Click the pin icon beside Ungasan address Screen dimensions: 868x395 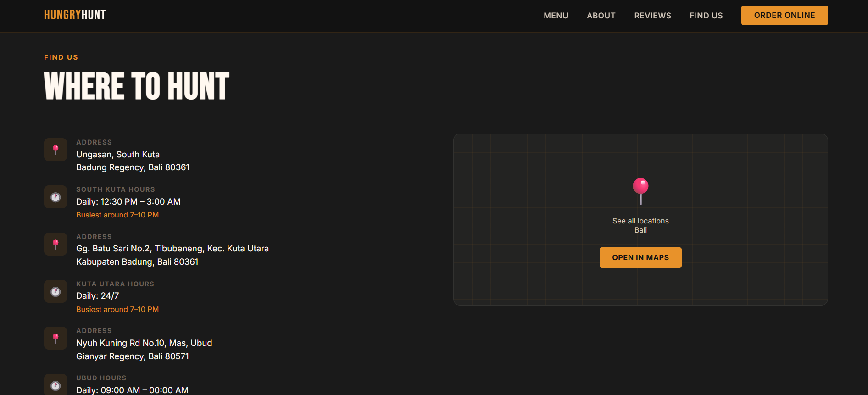(x=56, y=150)
